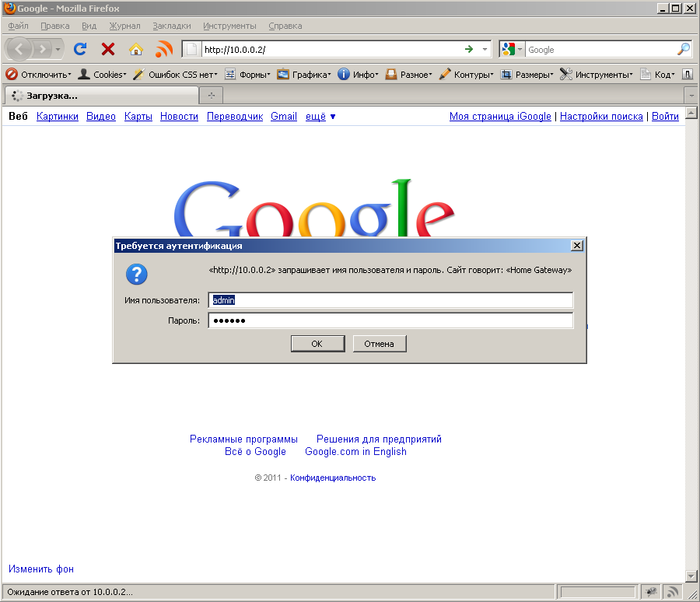The width and height of the screenshot is (700, 602).
Task: Stop loading with the red X icon
Action: [108, 49]
